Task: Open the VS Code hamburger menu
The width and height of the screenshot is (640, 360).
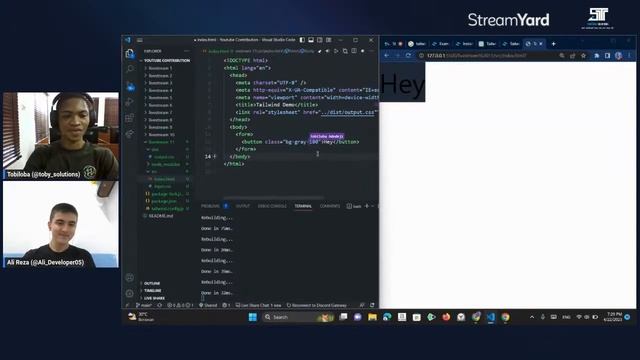Action: (140, 40)
